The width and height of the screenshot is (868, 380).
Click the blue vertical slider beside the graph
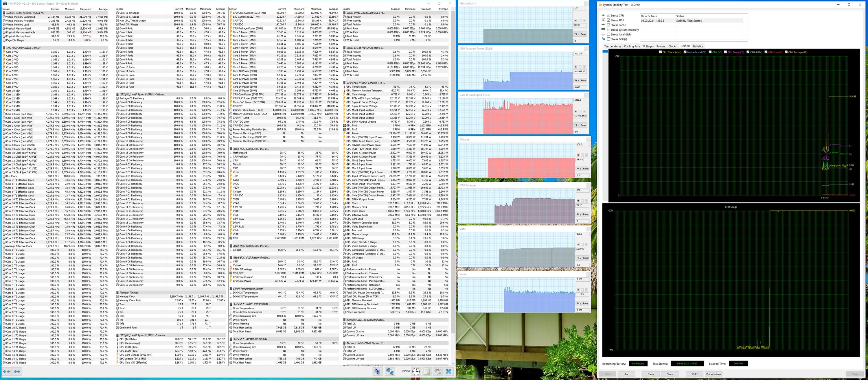pos(605,51)
